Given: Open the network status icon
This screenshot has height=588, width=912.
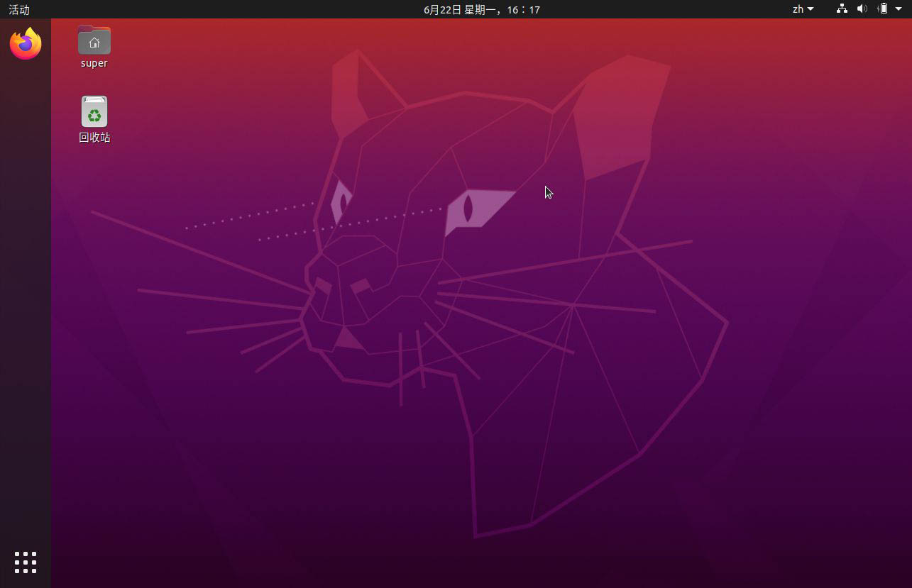Looking at the screenshot, I should pos(842,9).
